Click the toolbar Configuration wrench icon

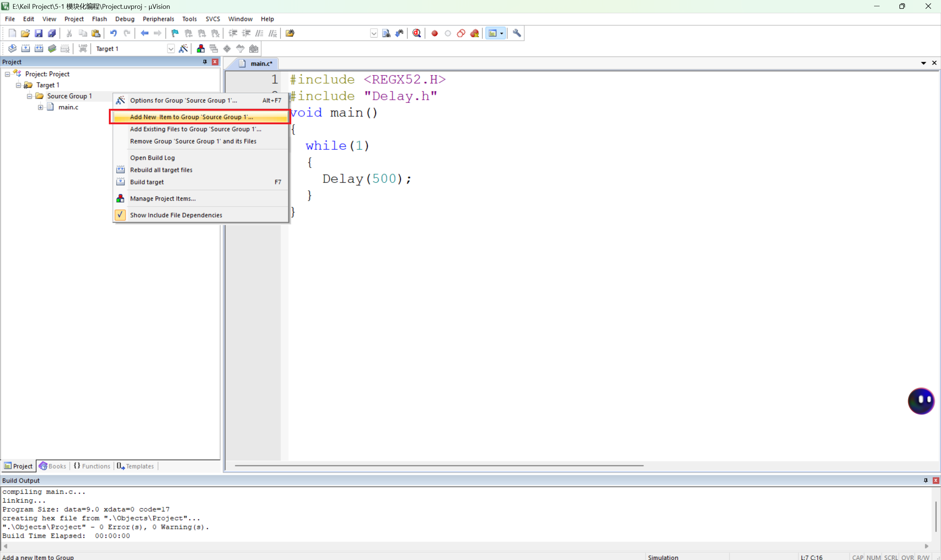(517, 33)
